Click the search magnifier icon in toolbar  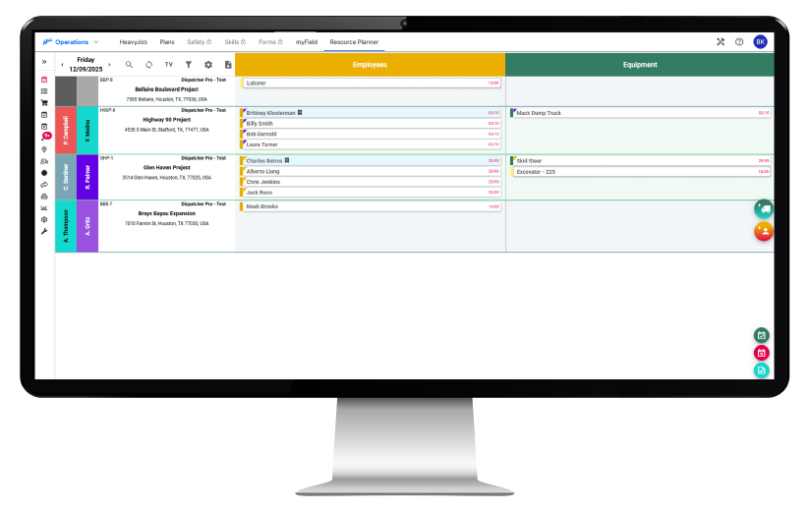click(129, 64)
